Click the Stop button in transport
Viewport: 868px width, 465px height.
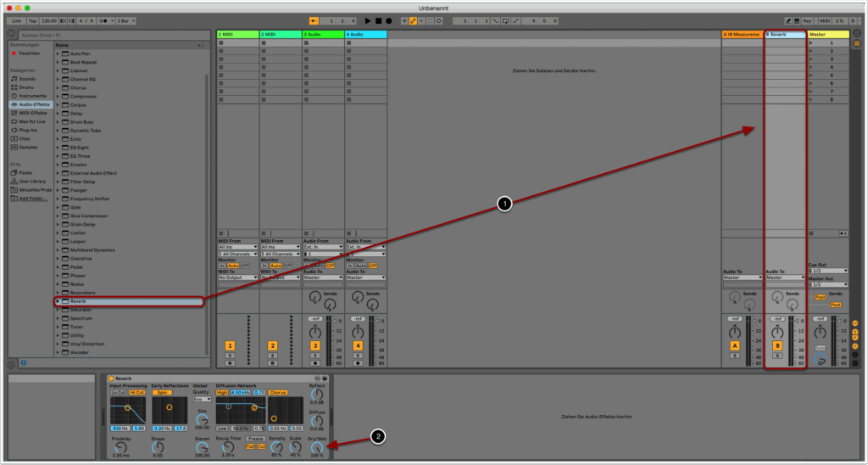click(x=378, y=20)
